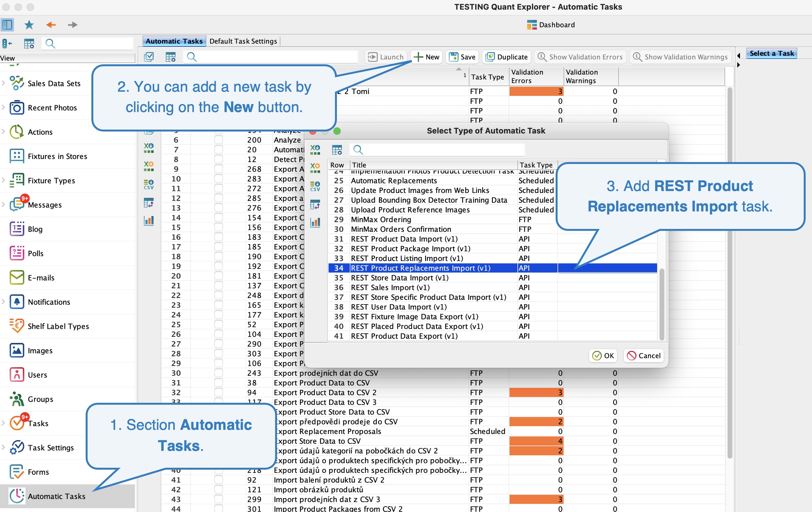Viewport: 812px width, 512px height.
Task: Expand the Notifications chevron
Action: [4, 301]
